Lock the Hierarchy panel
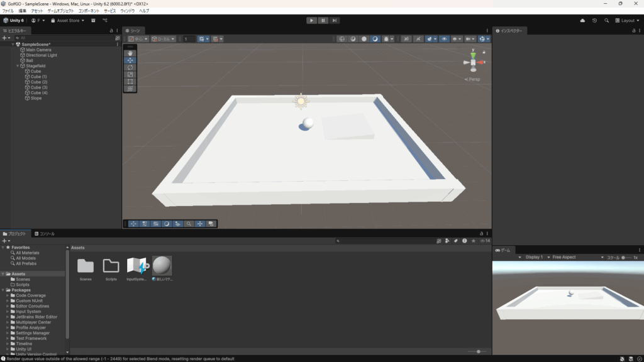 coord(111,30)
